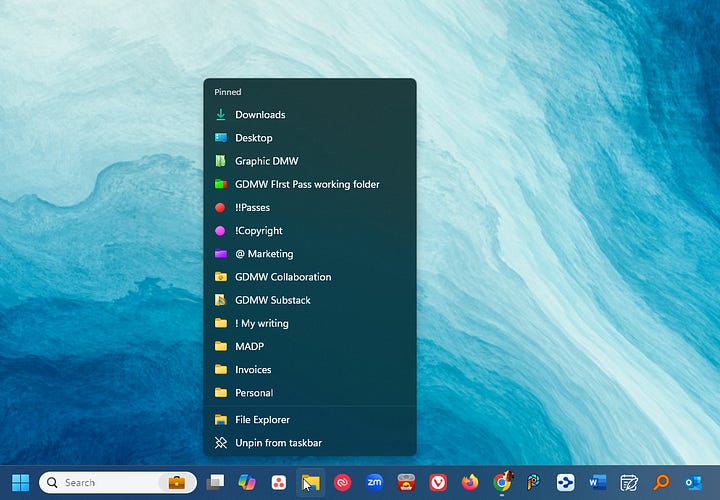
Task: Open the blue arrow-dots app icon
Action: coord(565,483)
